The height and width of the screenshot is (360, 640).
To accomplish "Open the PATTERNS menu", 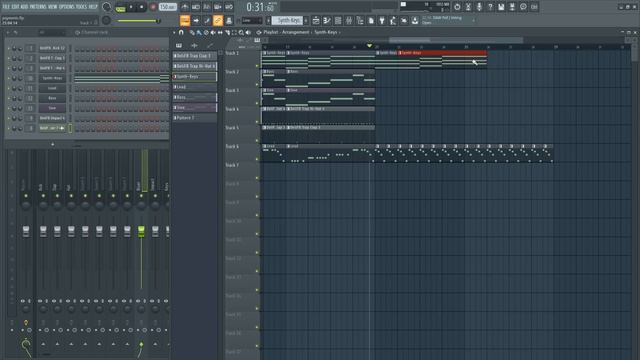I will [38, 7].
